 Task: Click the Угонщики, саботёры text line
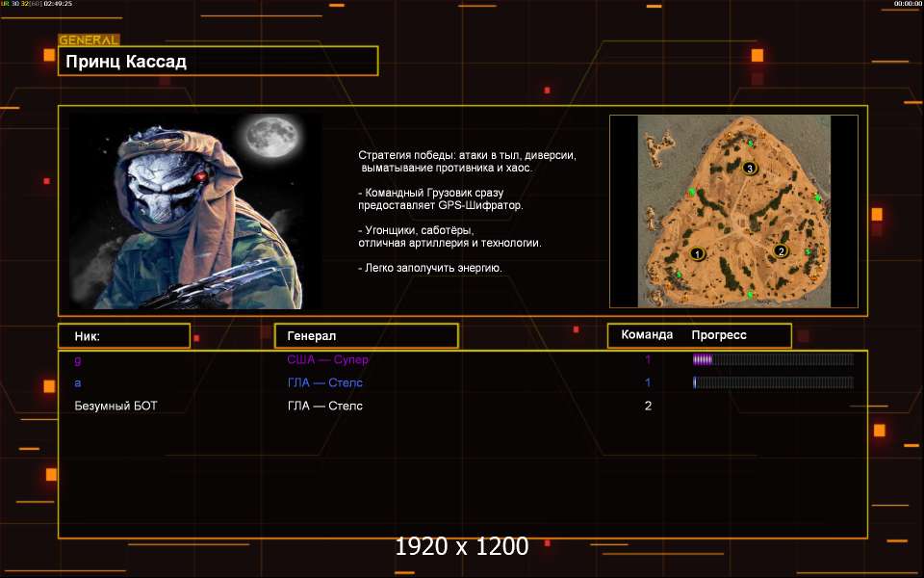coord(416,230)
